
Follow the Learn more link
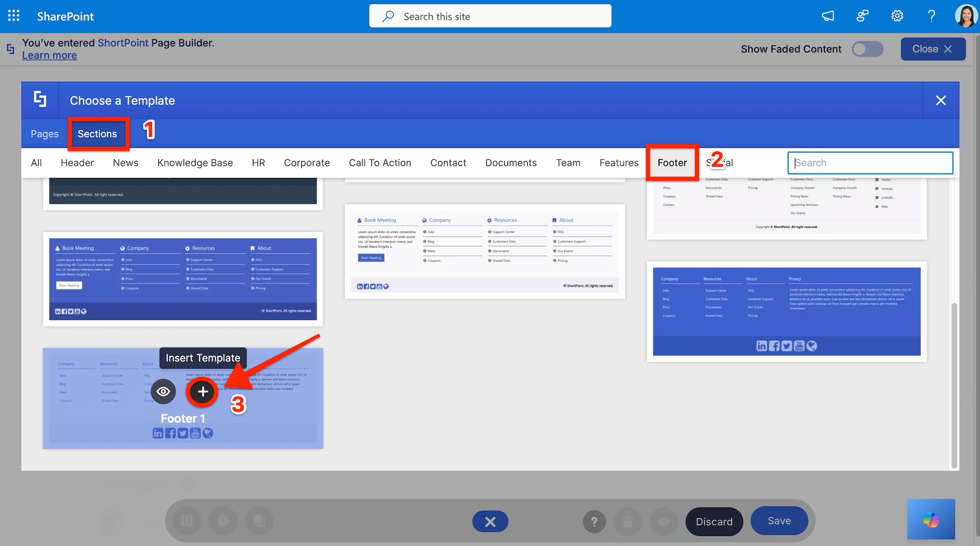50,55
